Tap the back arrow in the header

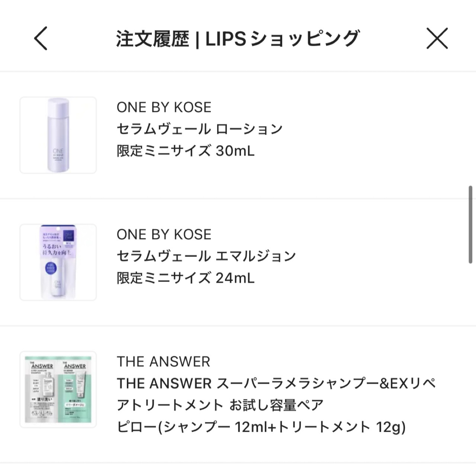click(41, 38)
